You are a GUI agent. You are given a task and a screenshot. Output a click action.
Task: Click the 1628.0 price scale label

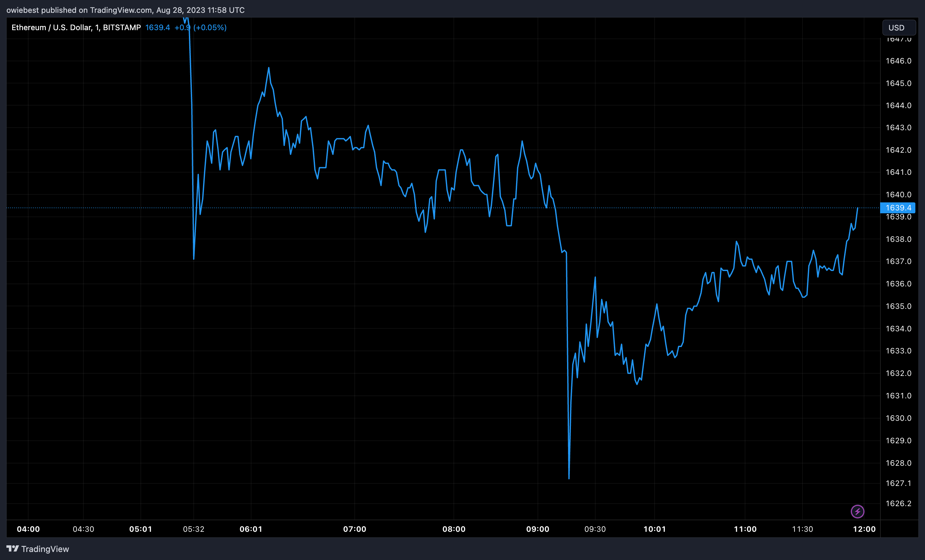coord(898,463)
